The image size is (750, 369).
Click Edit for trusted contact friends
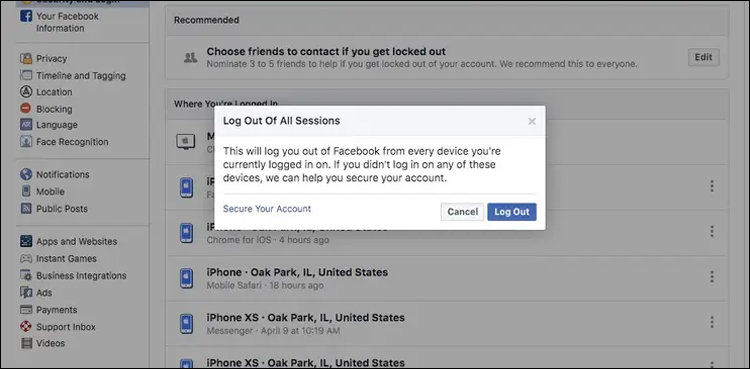click(x=704, y=57)
